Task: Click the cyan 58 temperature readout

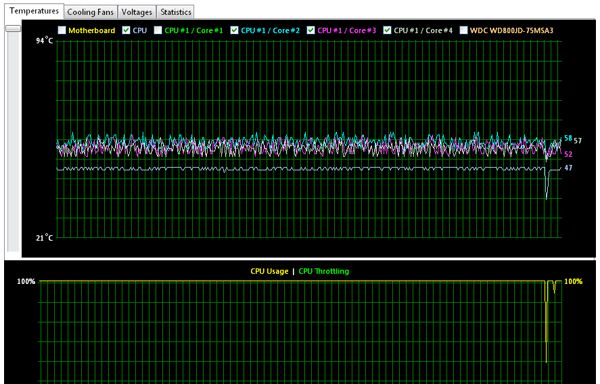Action: click(x=568, y=138)
